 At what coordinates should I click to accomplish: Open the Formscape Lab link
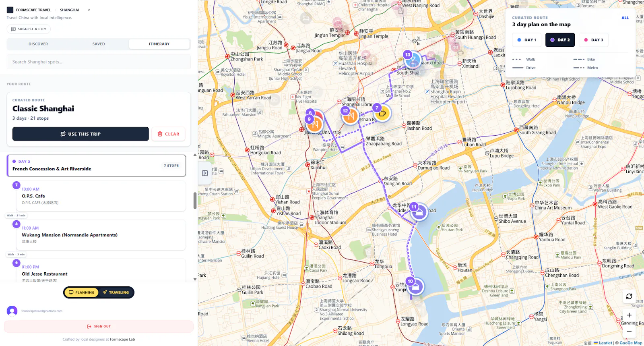click(x=122, y=340)
